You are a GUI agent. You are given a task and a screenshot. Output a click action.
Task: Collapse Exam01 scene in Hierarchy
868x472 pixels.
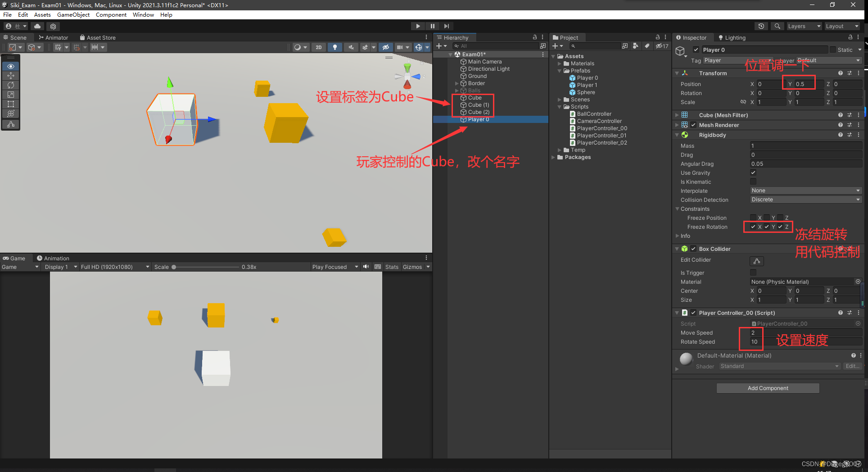tap(451, 54)
